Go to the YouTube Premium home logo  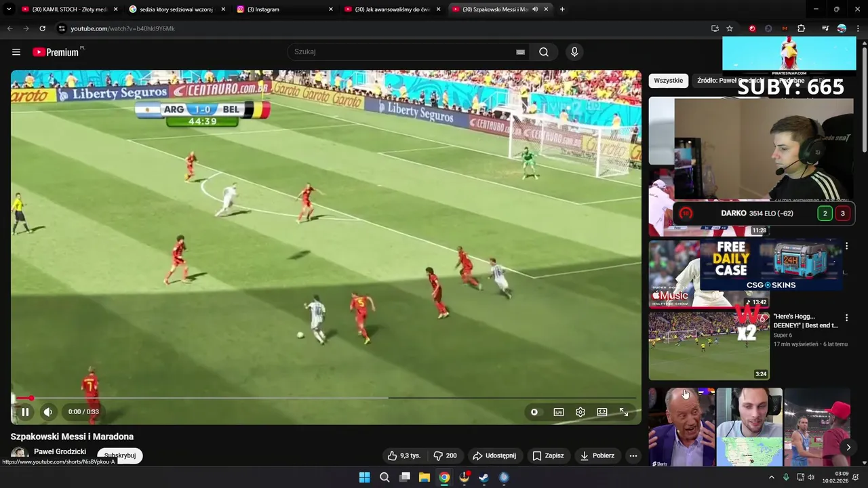tap(56, 52)
